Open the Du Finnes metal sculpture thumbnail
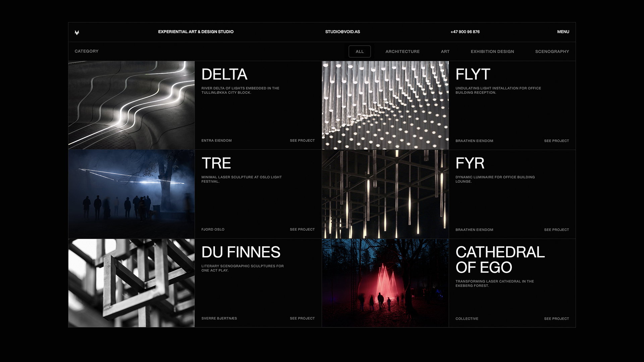Viewport: 644px width, 362px height. click(131, 283)
